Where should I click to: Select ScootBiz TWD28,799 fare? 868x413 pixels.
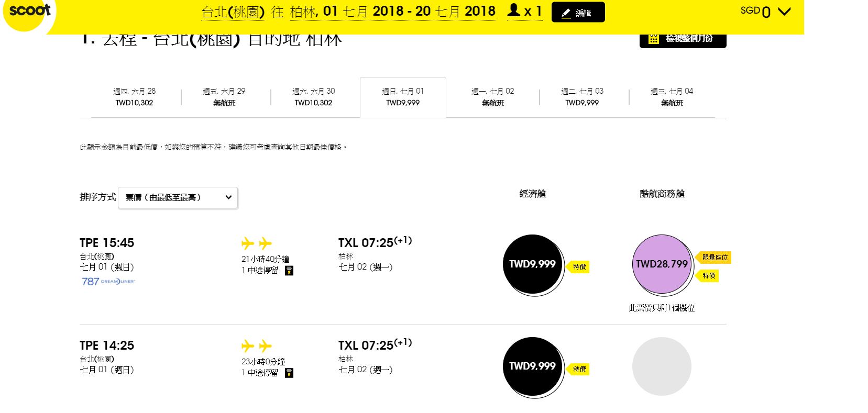pyautogui.click(x=662, y=264)
